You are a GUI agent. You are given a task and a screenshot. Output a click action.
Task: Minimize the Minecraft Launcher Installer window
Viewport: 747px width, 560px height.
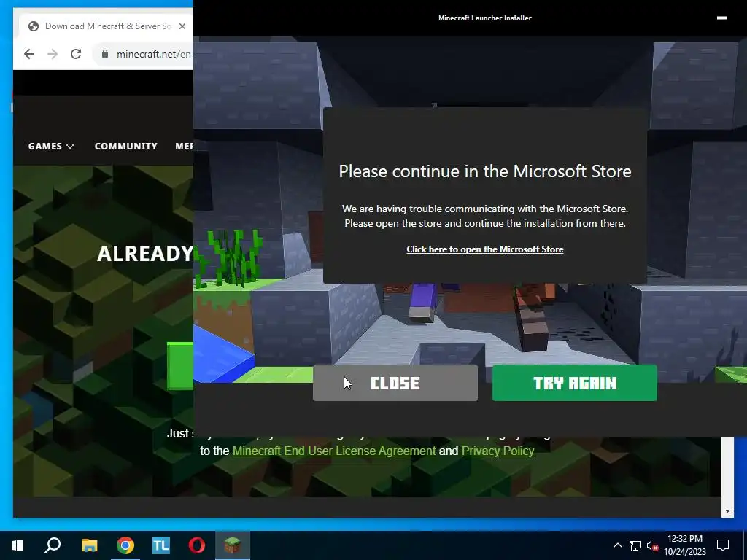pyautogui.click(x=721, y=17)
